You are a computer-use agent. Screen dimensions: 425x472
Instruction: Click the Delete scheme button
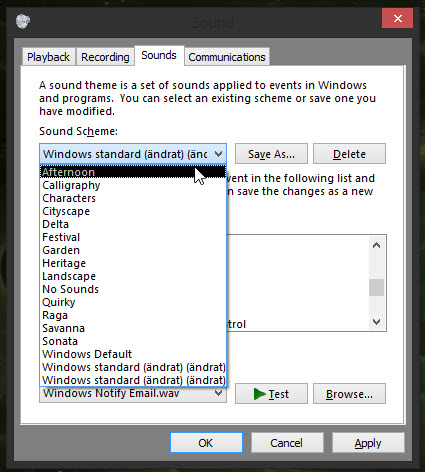(x=349, y=154)
